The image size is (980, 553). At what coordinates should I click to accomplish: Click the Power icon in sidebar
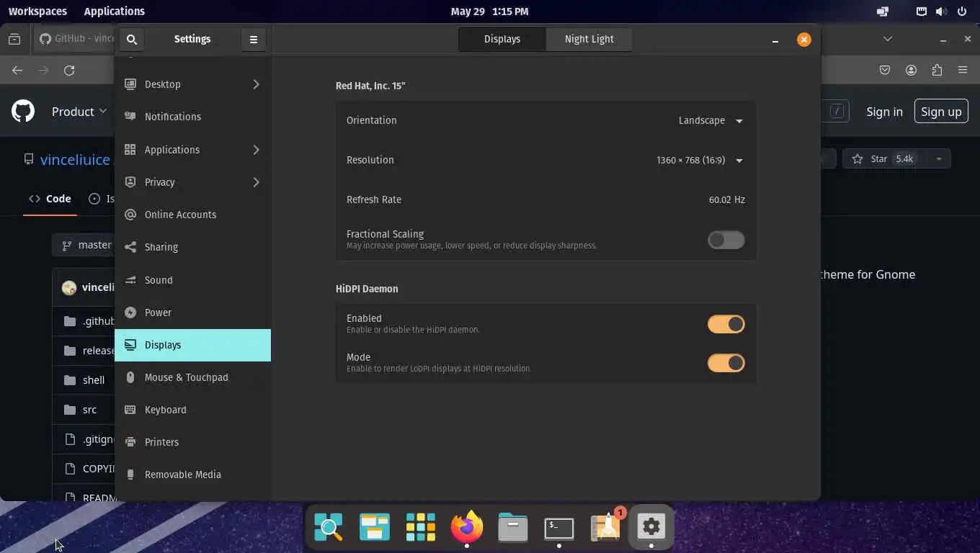130,313
